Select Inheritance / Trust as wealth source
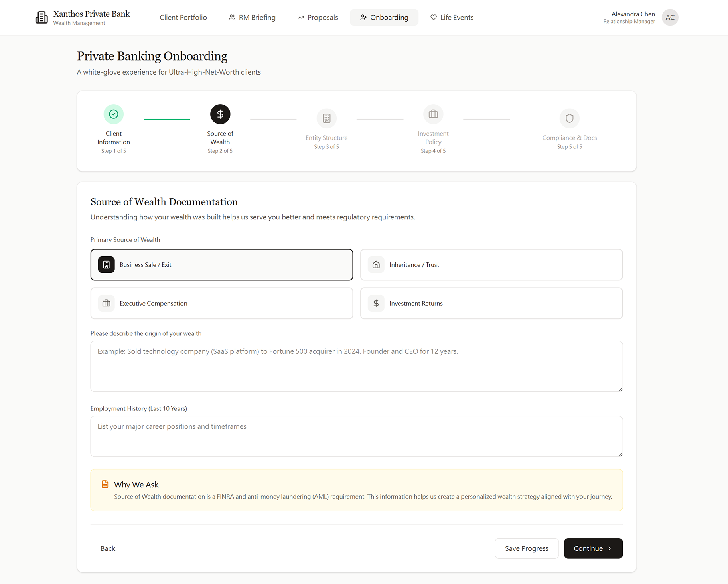This screenshot has width=728, height=584. tap(491, 264)
